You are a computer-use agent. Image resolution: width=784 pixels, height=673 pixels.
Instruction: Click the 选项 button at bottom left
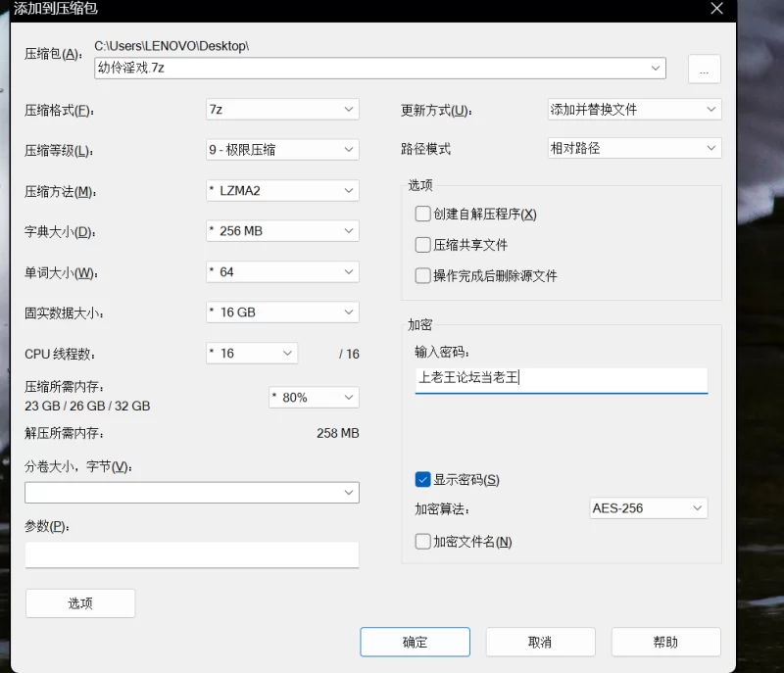coord(80,603)
